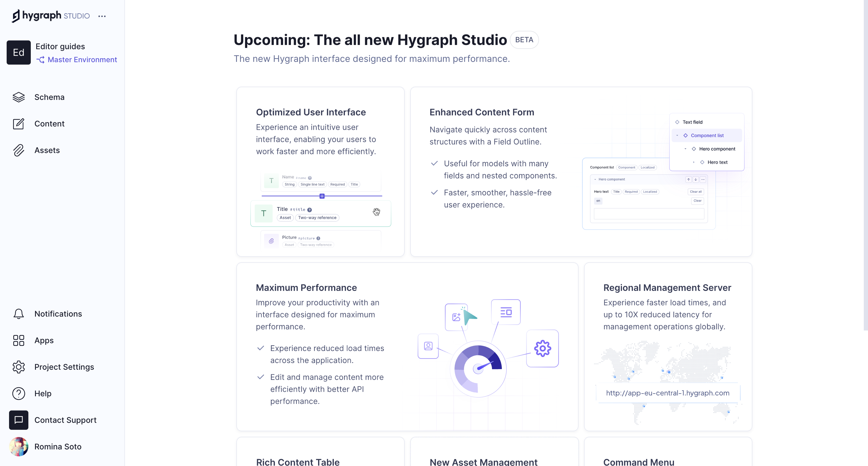Image resolution: width=868 pixels, height=466 pixels.
Task: Click the Hygraph Studio logo
Action: coord(51,15)
